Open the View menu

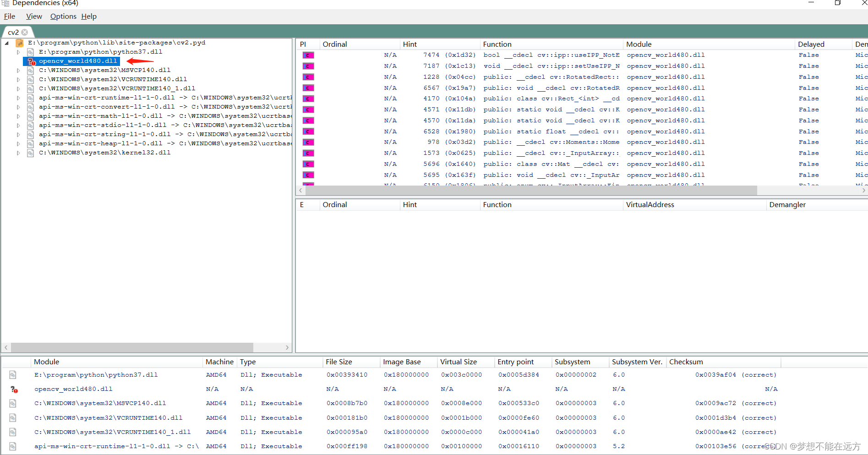(x=33, y=16)
